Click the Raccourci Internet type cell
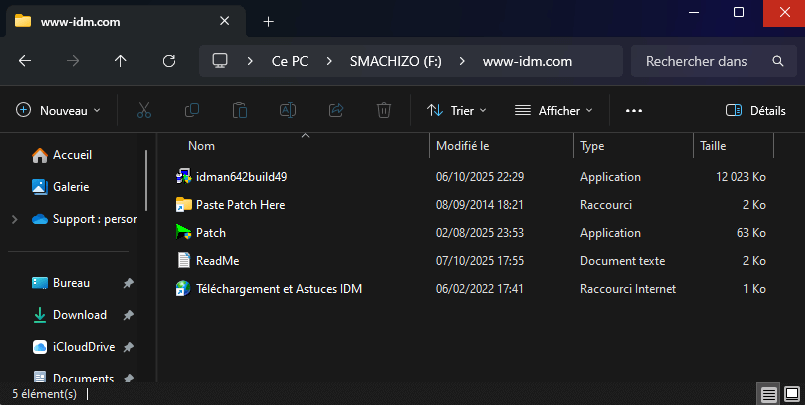Screen dimensions: 805x405 click(628, 288)
